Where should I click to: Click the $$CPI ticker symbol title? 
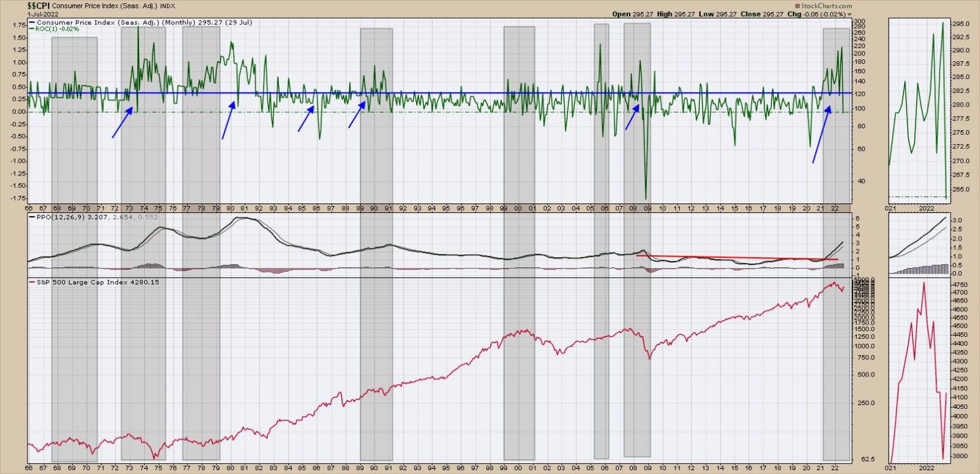[x=38, y=5]
